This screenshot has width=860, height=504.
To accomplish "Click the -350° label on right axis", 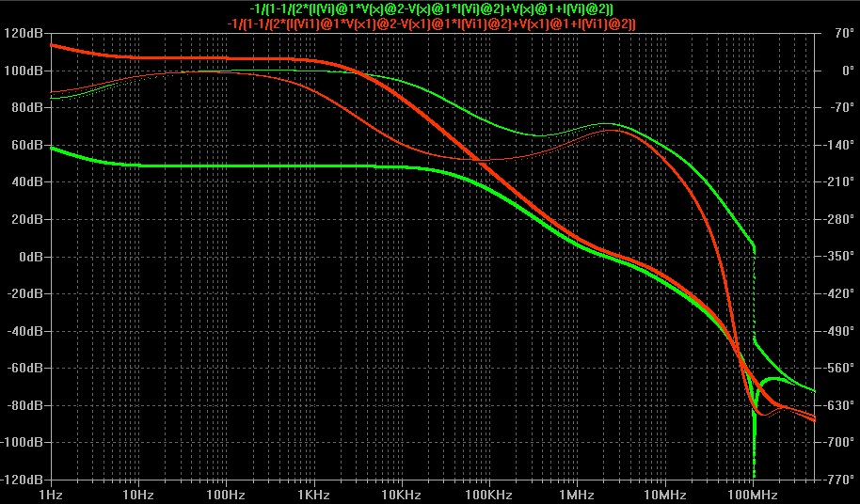I will [x=834, y=257].
